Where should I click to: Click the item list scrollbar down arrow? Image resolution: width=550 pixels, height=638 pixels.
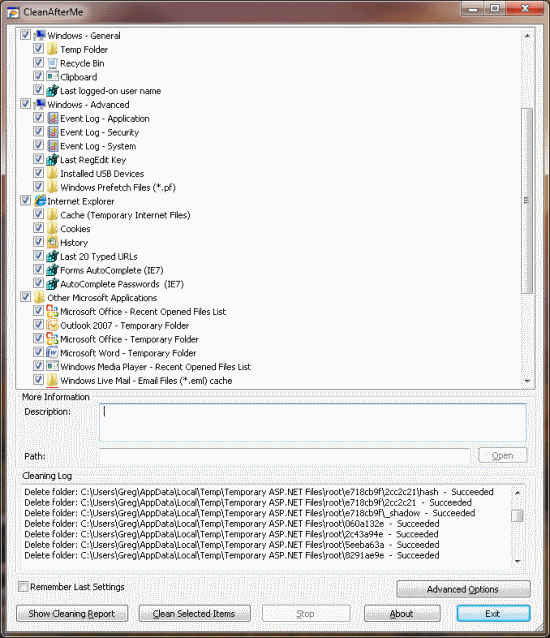coord(527,381)
